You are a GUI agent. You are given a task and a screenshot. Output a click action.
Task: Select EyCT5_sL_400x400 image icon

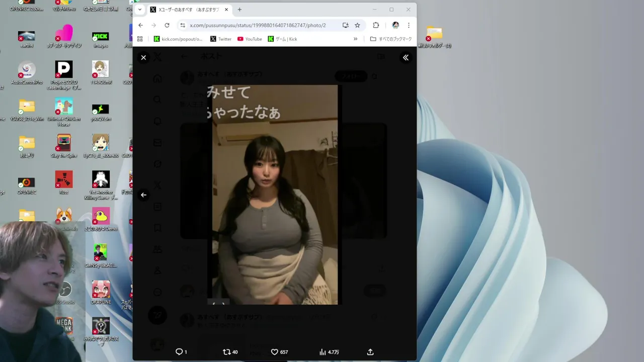tap(101, 146)
